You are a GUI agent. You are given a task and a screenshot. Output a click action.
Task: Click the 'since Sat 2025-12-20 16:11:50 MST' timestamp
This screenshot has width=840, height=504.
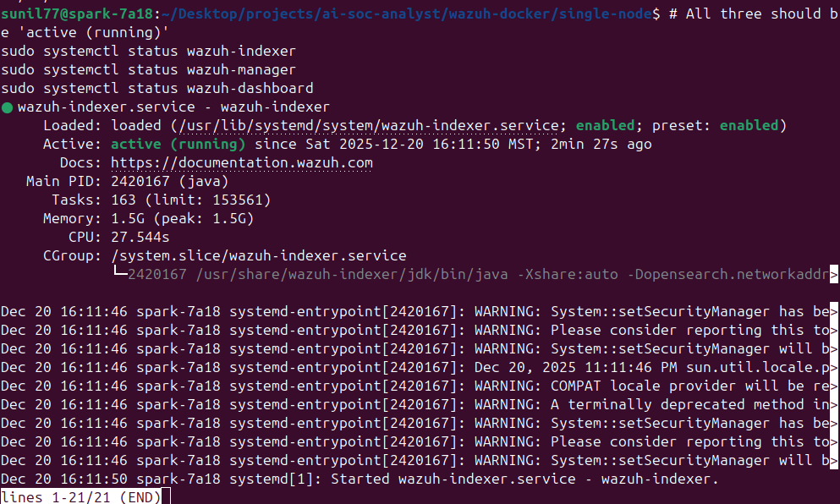pos(393,145)
